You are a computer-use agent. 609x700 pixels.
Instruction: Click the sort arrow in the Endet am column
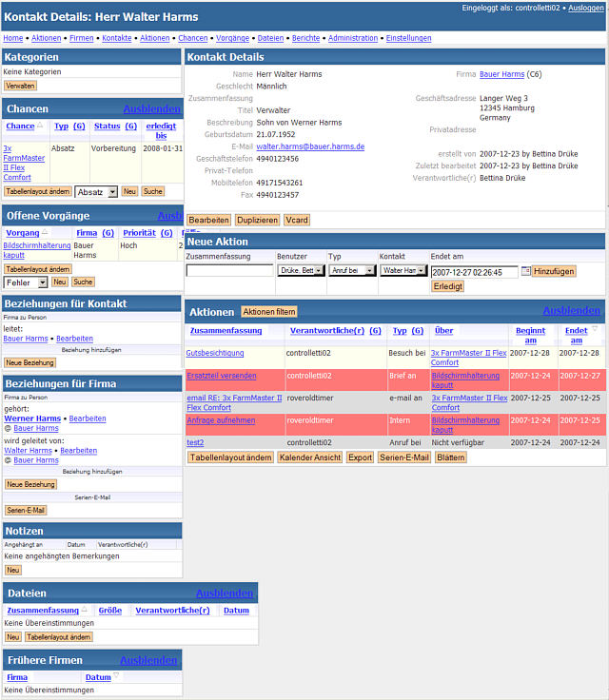[596, 329]
